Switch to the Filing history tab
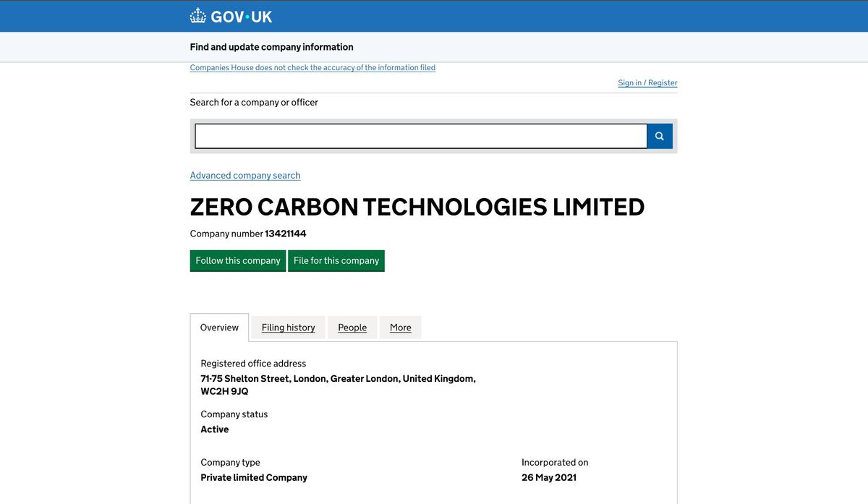The height and width of the screenshot is (504, 868). coord(287,328)
